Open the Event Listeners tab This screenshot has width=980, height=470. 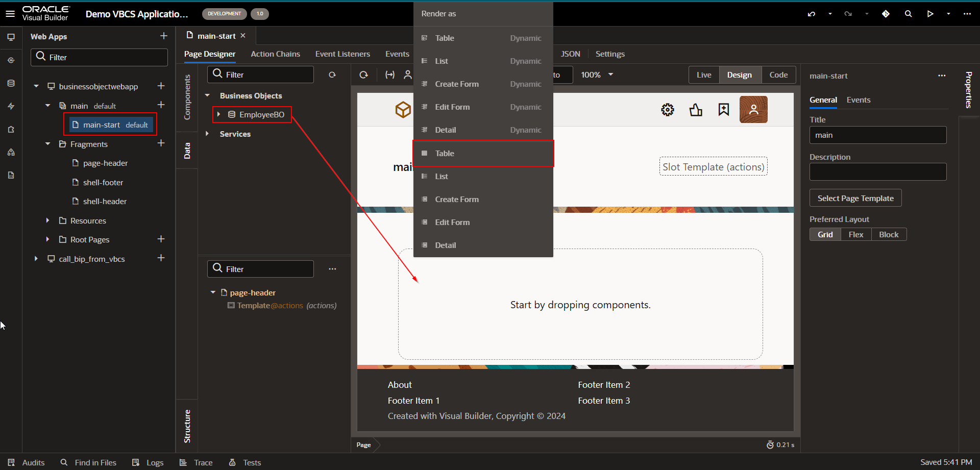[342, 54]
